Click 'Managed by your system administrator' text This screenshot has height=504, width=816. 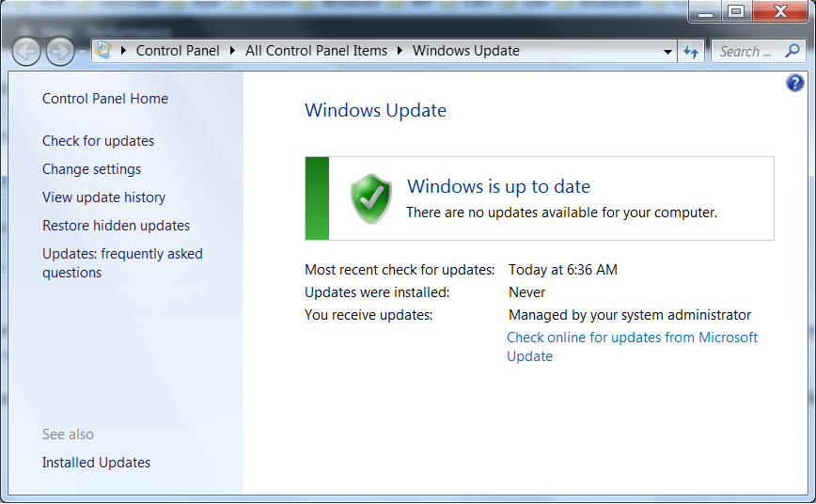click(630, 315)
